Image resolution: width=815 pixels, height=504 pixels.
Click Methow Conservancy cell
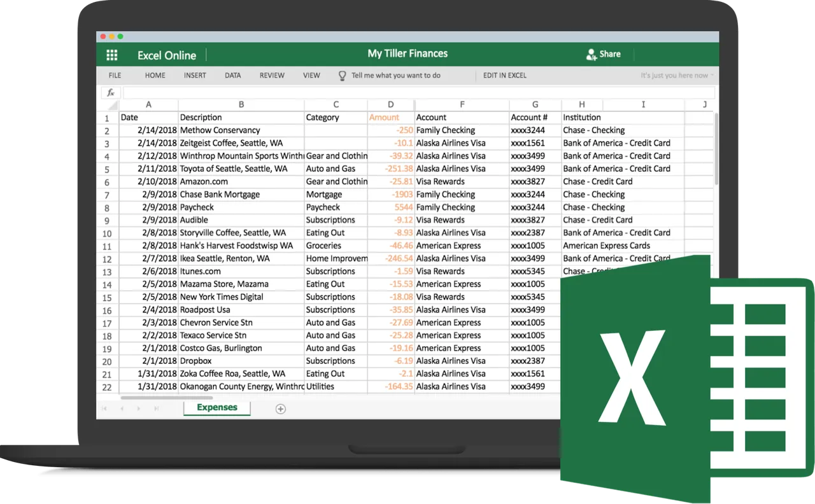tap(241, 130)
